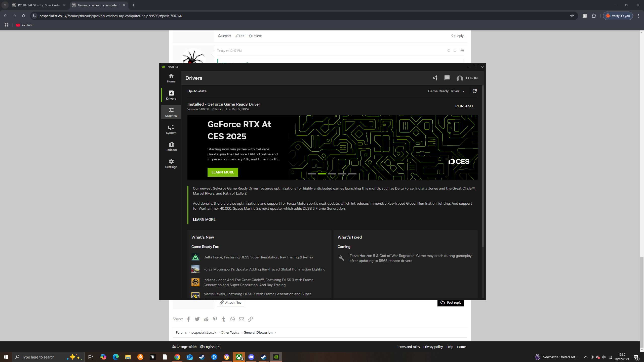Viewport: 644px width, 362px height.
Task: Click share icon on post #6
Action: click(x=448, y=51)
